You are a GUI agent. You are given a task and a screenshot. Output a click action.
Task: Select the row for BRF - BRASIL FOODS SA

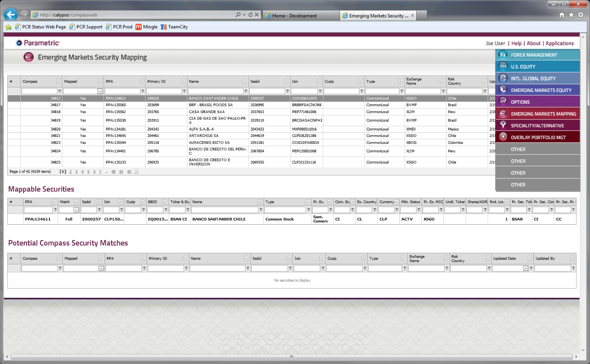click(211, 105)
